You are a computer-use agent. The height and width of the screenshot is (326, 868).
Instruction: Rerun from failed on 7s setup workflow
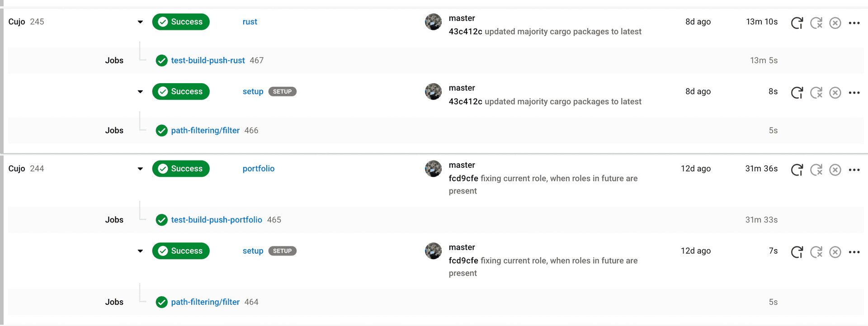click(816, 252)
